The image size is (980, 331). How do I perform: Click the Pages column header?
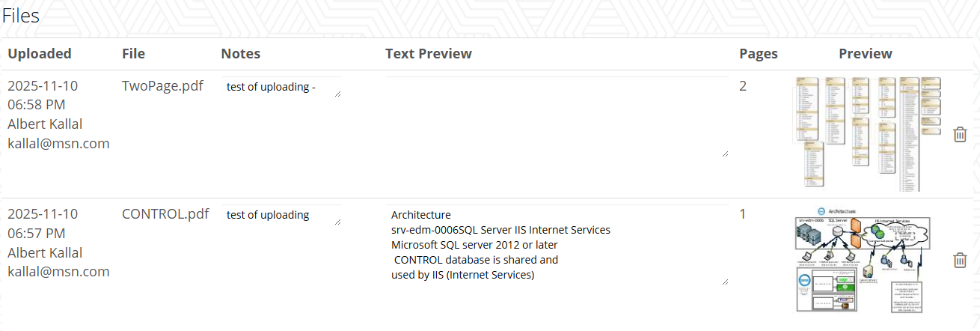(x=758, y=53)
